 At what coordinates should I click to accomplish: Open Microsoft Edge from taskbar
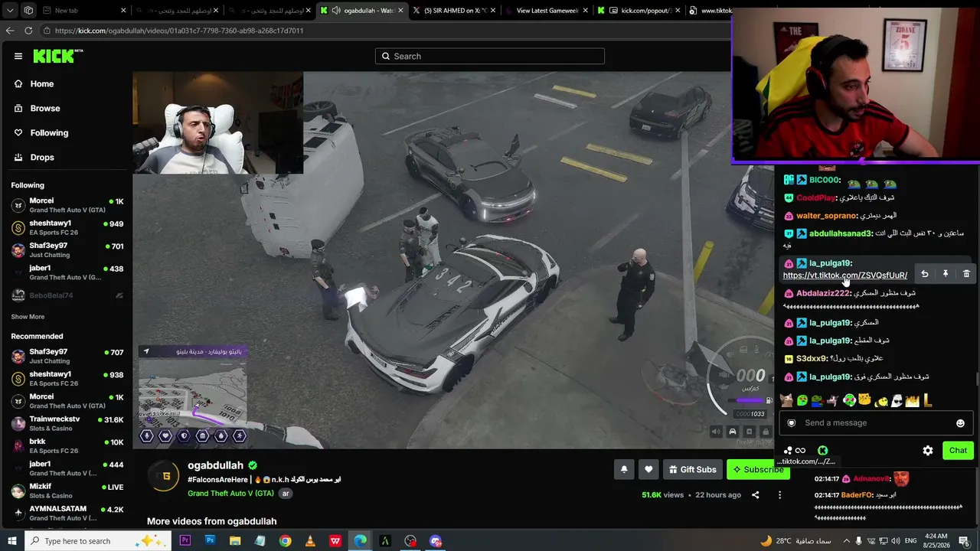pyautogui.click(x=360, y=541)
